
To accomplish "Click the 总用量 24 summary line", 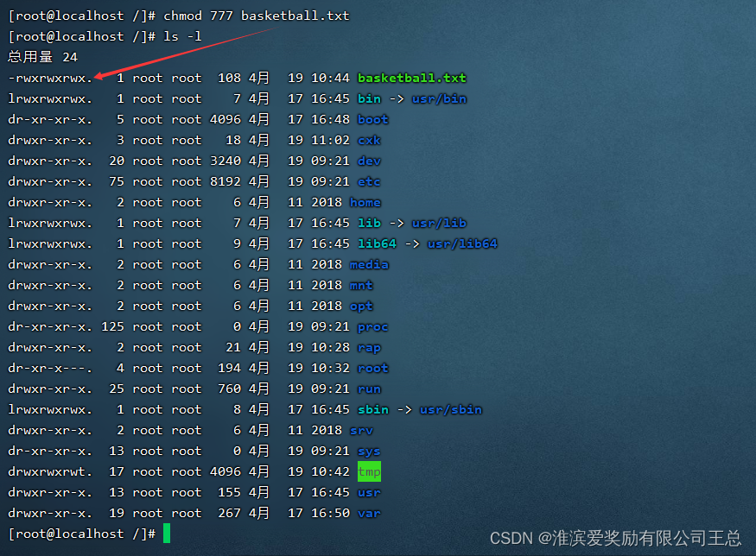I will click(41, 56).
